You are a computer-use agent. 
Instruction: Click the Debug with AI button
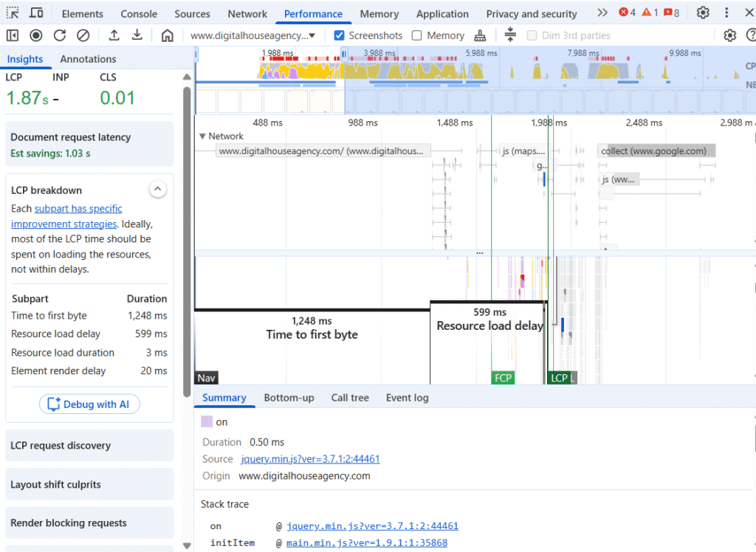click(89, 404)
